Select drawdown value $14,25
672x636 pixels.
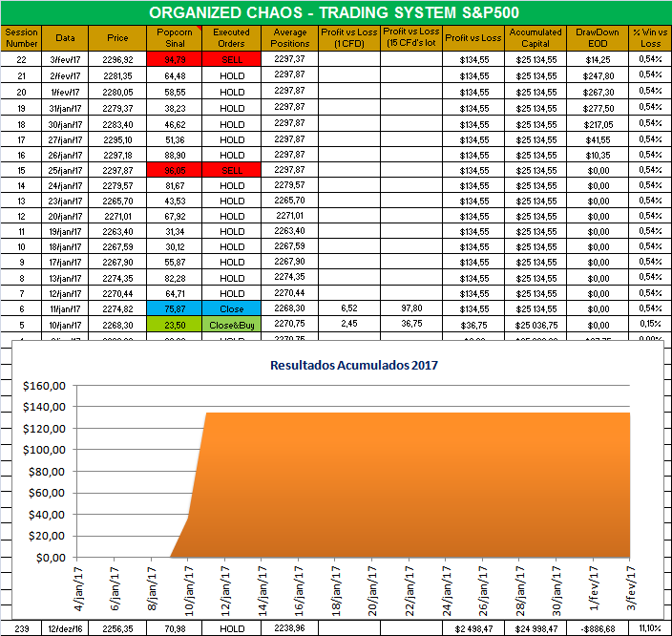click(x=598, y=59)
